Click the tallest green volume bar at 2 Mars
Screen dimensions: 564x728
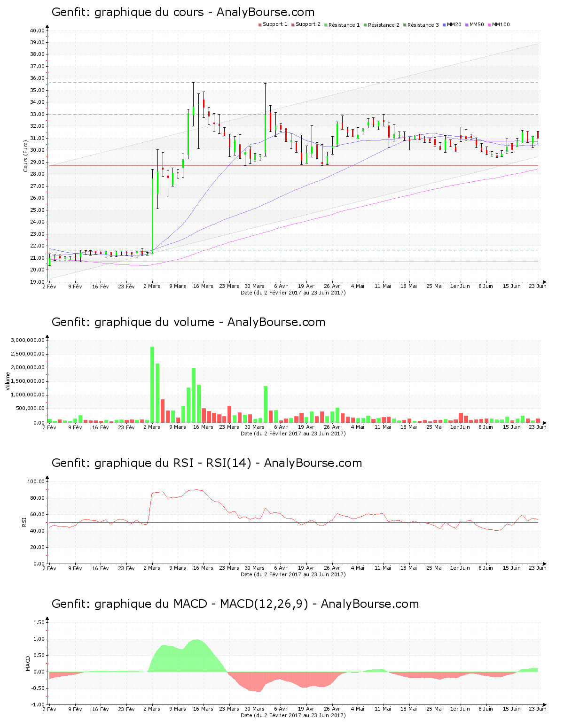click(x=152, y=385)
